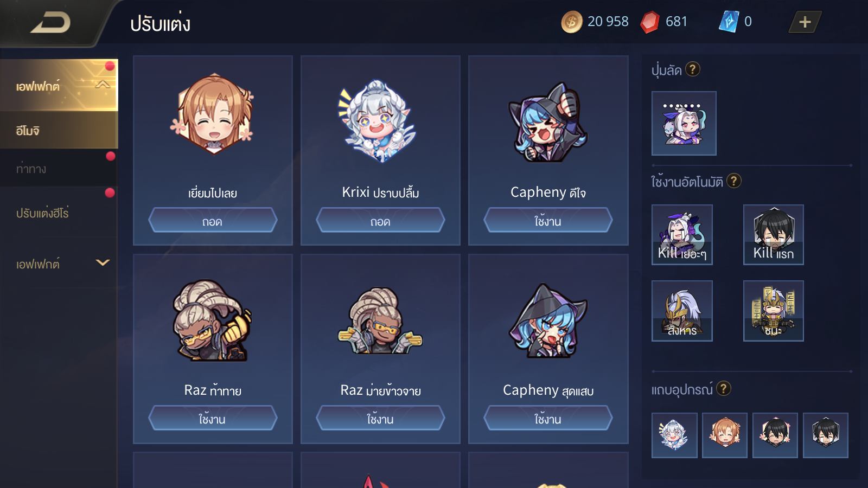868x488 pixels.
Task: Select the red gem currency icon
Action: coord(649,22)
